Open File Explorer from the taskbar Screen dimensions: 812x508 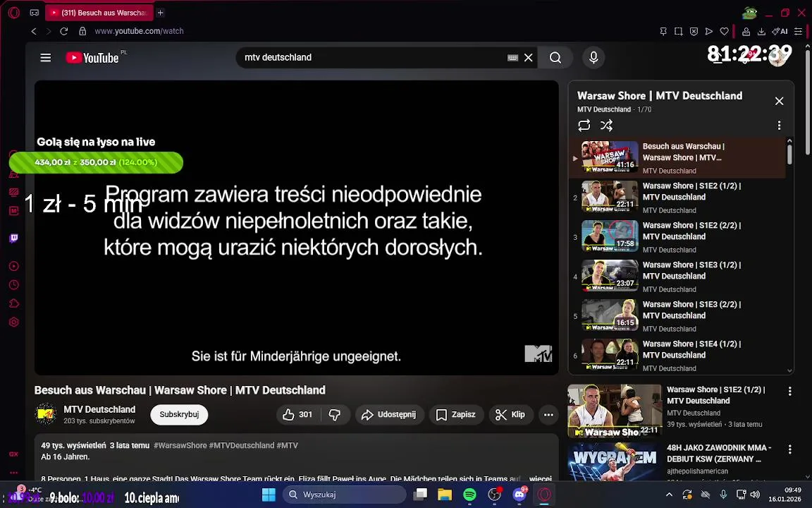(x=445, y=495)
